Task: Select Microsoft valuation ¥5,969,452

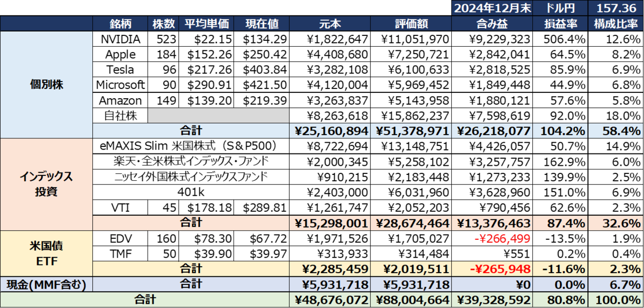Action: (x=411, y=85)
